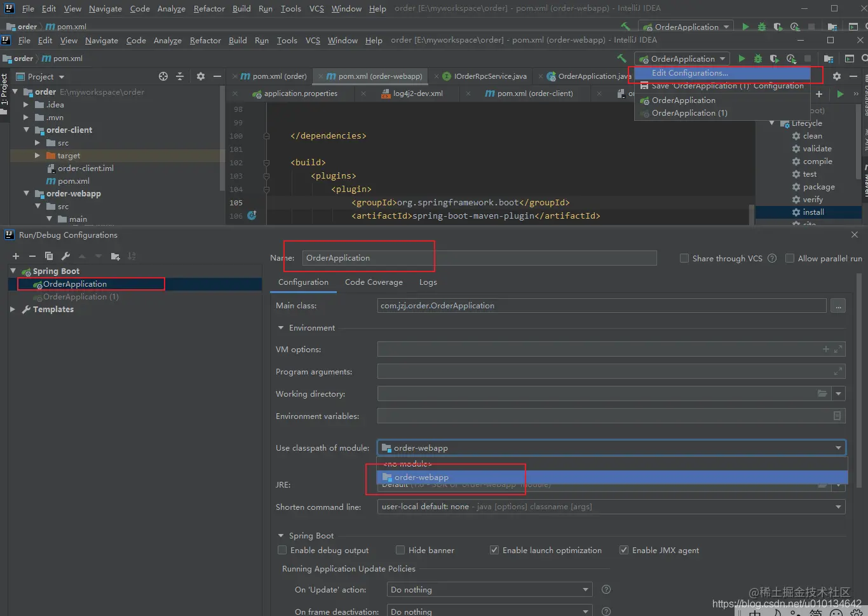Open help for Share through VCS
This screenshot has width=868, height=616.
click(772, 258)
